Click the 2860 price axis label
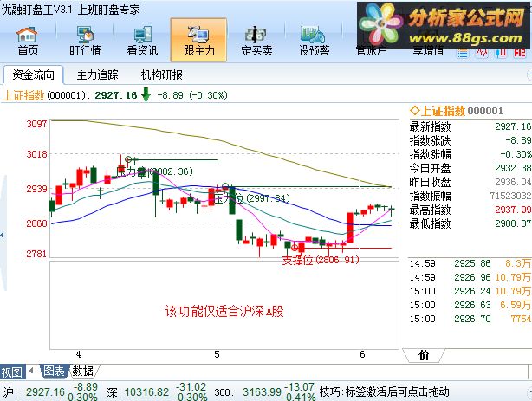 click(36, 223)
